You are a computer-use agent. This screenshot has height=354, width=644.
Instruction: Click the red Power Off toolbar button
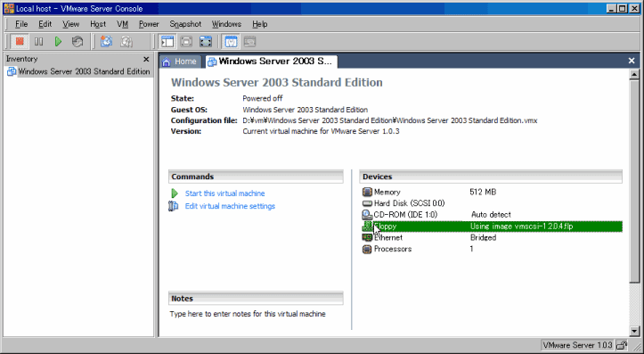click(x=20, y=41)
